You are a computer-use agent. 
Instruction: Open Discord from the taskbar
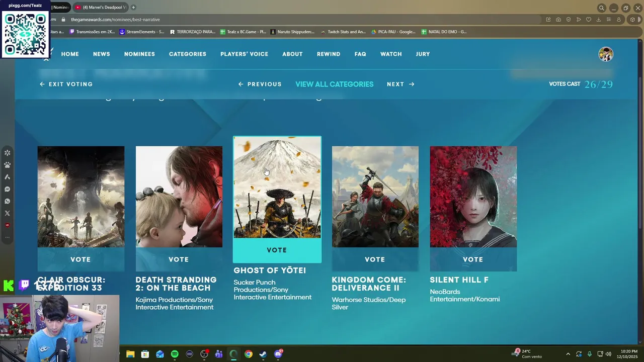point(278,354)
